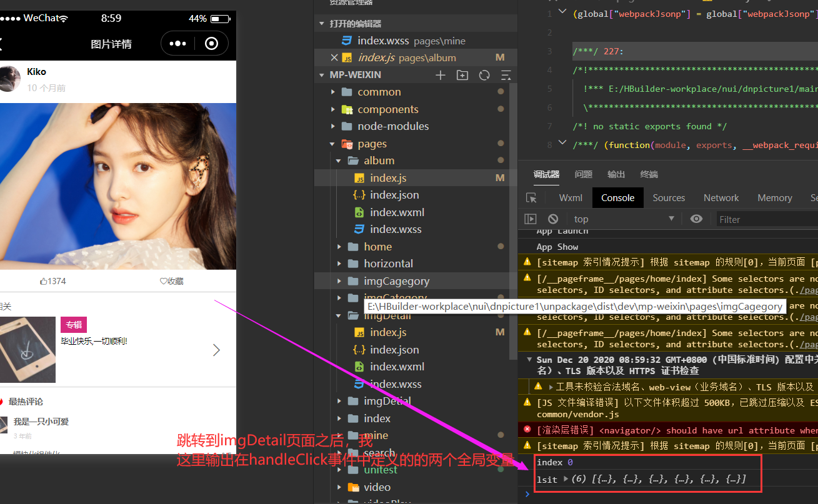Click the console input prompt arrow
This screenshot has width=818, height=504.
[527, 495]
